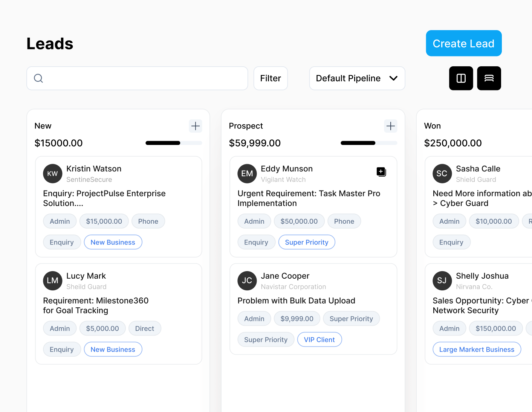Open the Filter options
This screenshot has height=412, width=532.
pyautogui.click(x=271, y=78)
